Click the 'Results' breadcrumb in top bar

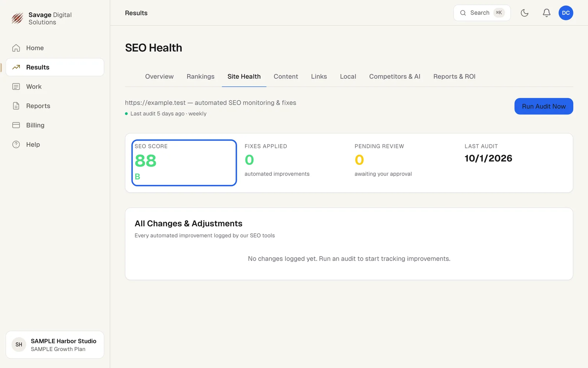click(x=136, y=13)
